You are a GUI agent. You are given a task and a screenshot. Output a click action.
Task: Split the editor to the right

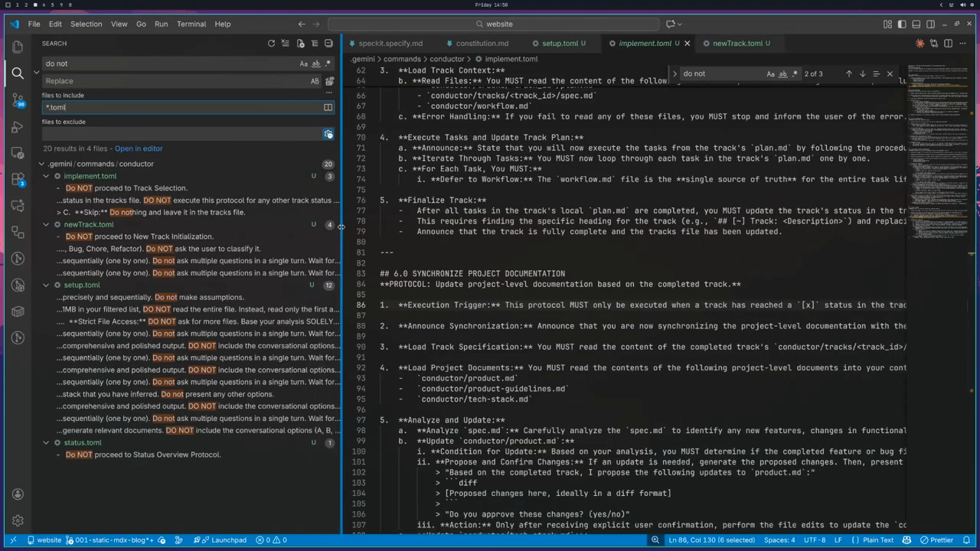coord(948,44)
